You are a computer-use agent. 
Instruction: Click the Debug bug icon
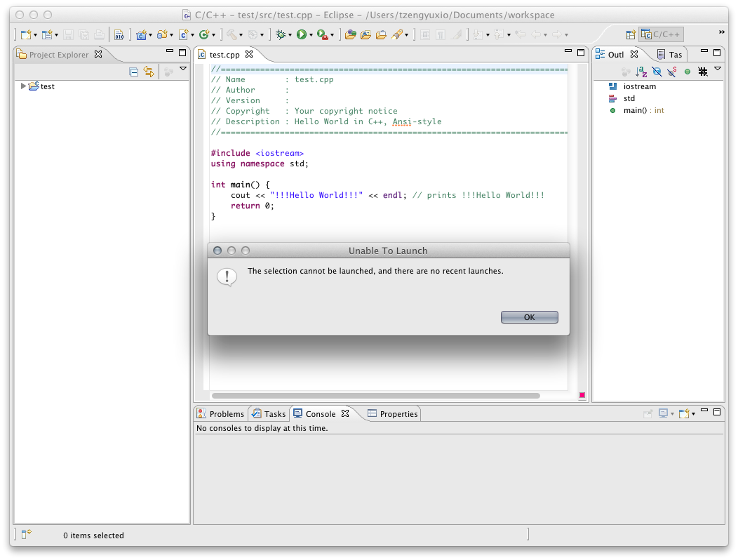281,34
